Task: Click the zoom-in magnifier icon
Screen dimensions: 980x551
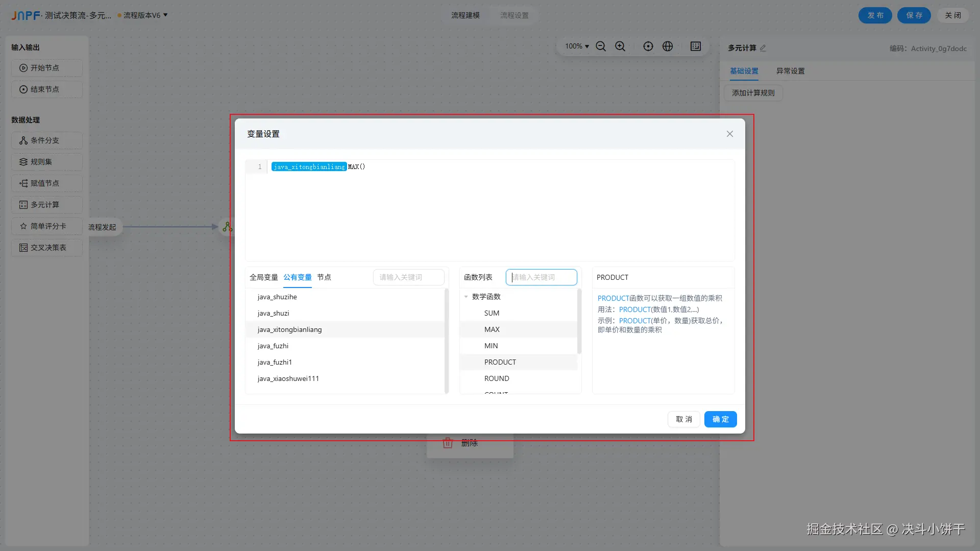Action: tap(620, 46)
